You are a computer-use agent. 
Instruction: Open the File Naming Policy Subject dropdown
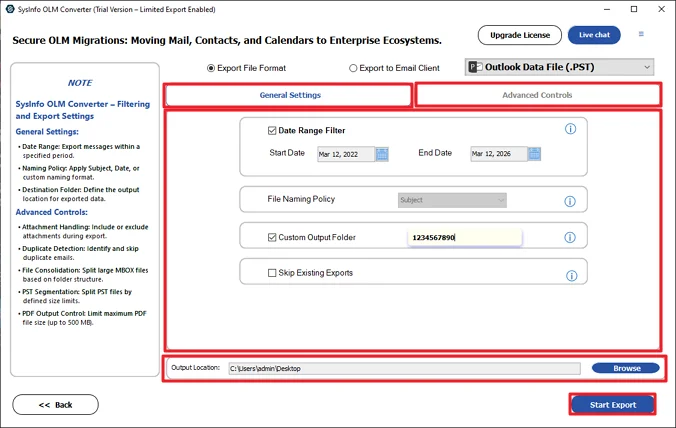click(x=452, y=200)
